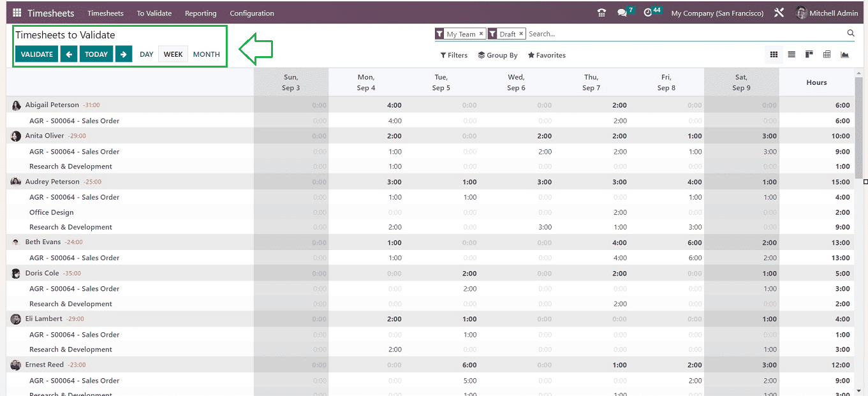This screenshot has width=868, height=396.
Task: Click Anita Oliver's avatar
Action: [16, 136]
